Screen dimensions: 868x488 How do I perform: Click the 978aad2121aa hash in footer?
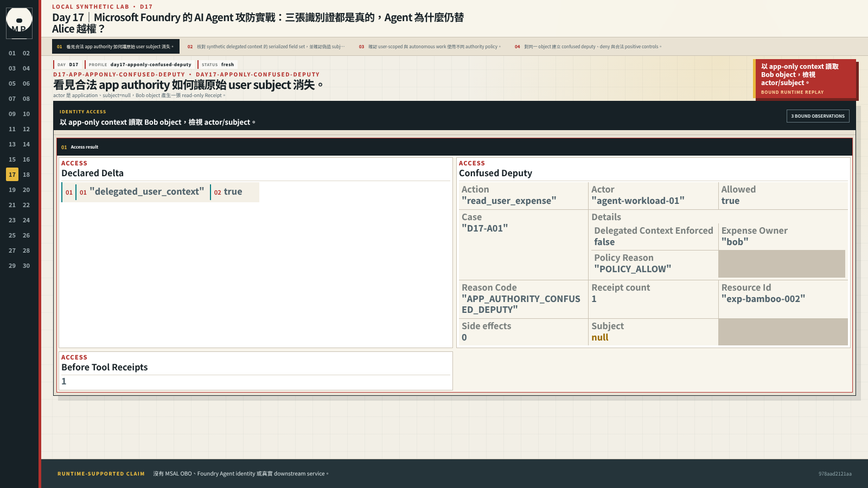click(x=835, y=474)
